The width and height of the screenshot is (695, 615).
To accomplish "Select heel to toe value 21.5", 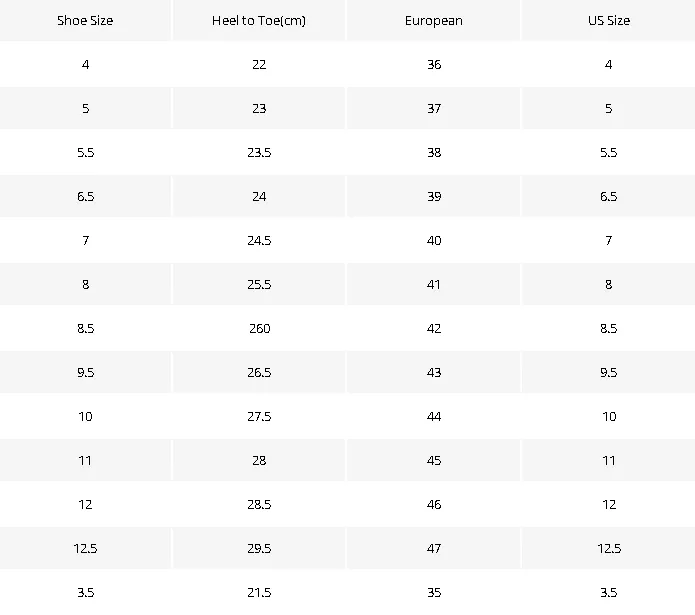I will coord(259,592).
